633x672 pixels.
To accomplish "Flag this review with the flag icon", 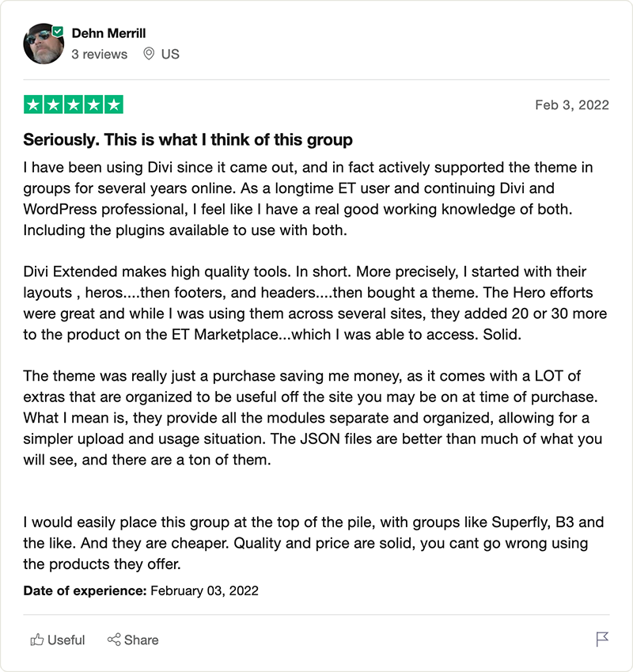I will tap(602, 639).
